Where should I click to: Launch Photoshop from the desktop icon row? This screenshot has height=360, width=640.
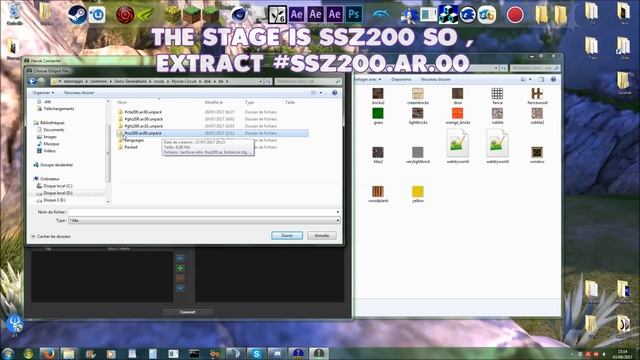tap(353, 15)
